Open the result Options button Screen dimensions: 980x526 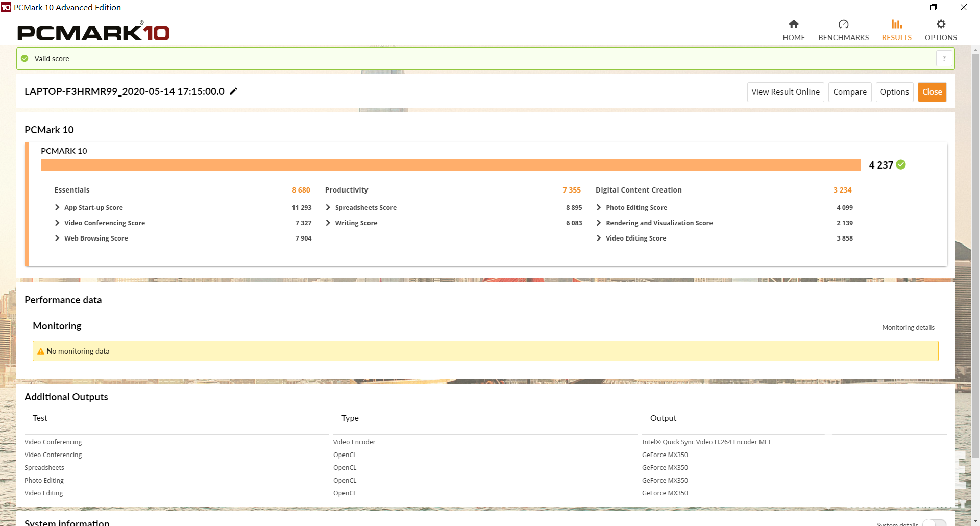pyautogui.click(x=894, y=92)
